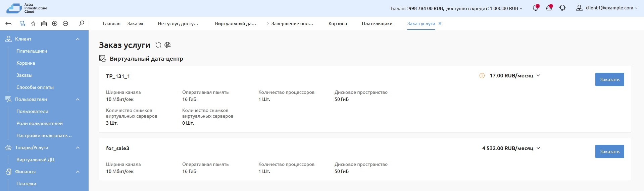
Task: Open the balance dropdown chevron
Action: coord(521,8)
